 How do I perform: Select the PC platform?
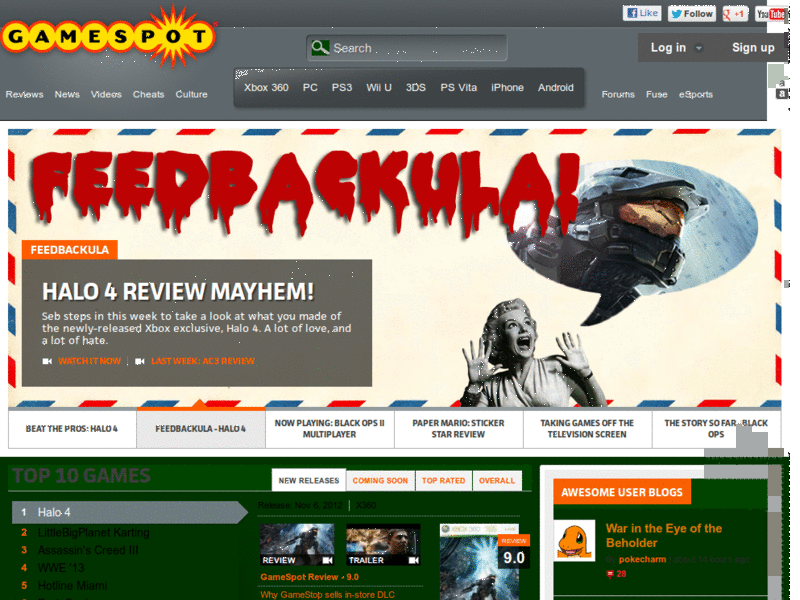[x=310, y=88]
